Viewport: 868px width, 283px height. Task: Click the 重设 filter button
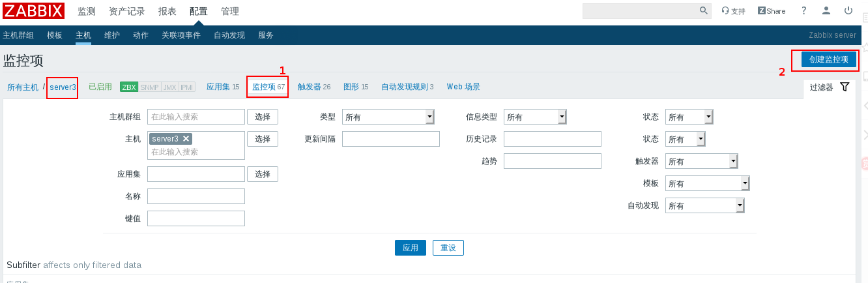448,248
